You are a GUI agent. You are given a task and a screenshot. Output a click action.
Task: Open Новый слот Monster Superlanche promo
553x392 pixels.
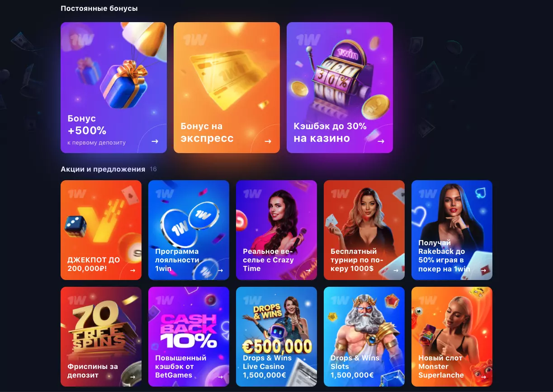tap(452, 336)
